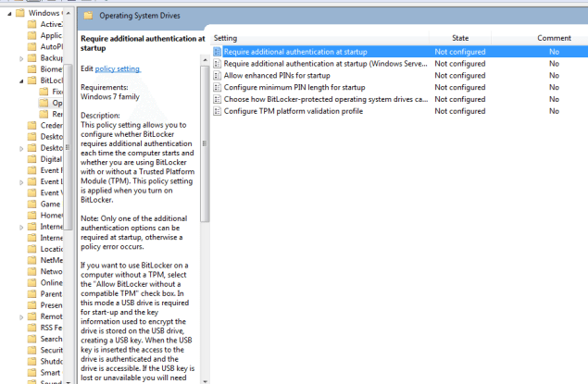Viewport: 588px width, 384px height.
Task: Click icon beside 'Configure minimum PIN length for startup'
Action: pyautogui.click(x=217, y=87)
